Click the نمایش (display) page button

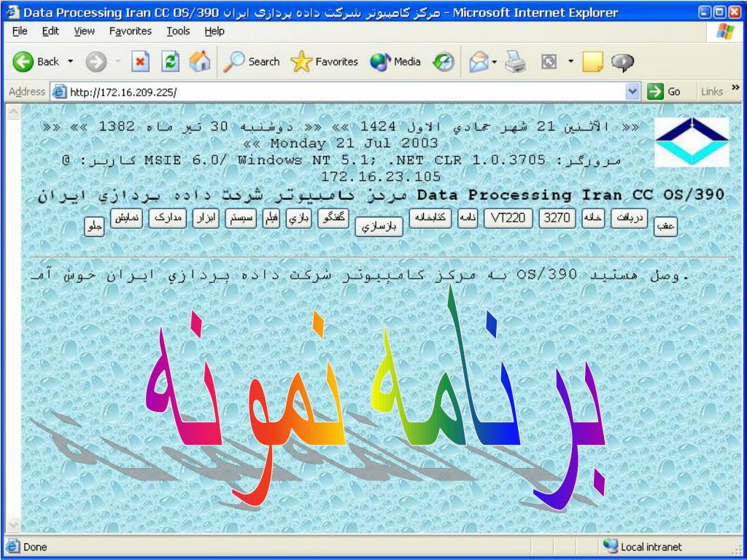[x=126, y=218]
